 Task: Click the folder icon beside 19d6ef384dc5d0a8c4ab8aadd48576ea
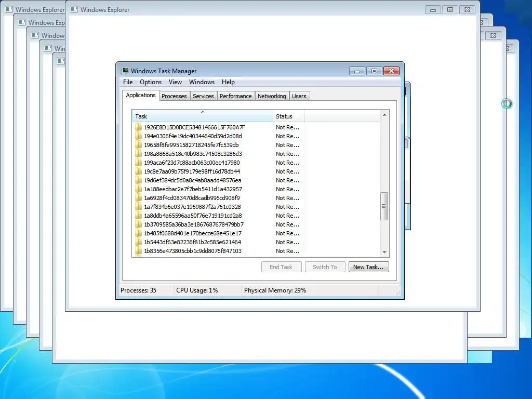(138, 180)
